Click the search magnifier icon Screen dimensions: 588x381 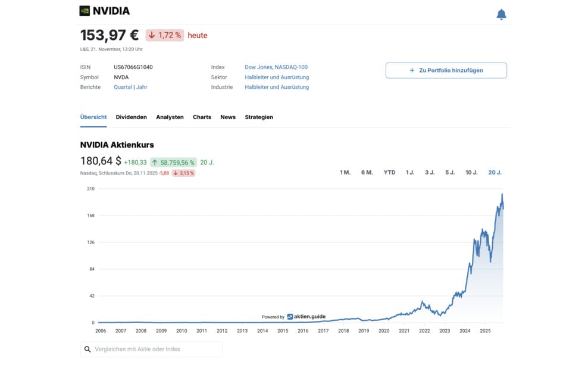(87, 349)
